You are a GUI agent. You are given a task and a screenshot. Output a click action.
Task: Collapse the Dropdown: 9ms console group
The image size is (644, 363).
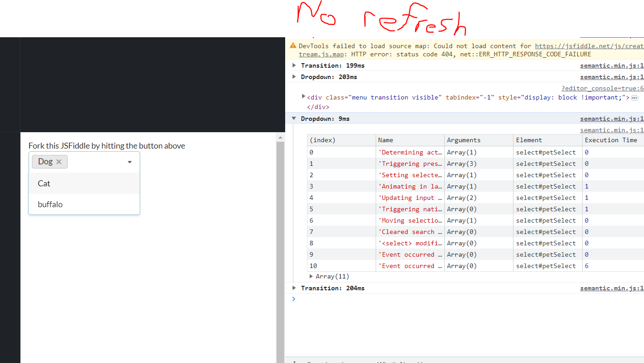[294, 118]
